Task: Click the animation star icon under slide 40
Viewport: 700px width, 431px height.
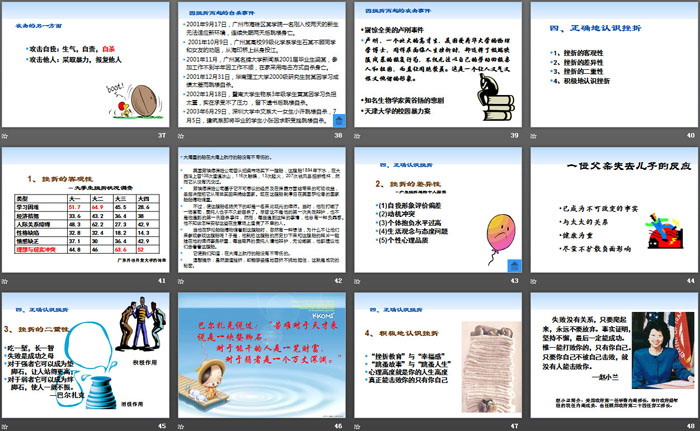Action: (533, 136)
